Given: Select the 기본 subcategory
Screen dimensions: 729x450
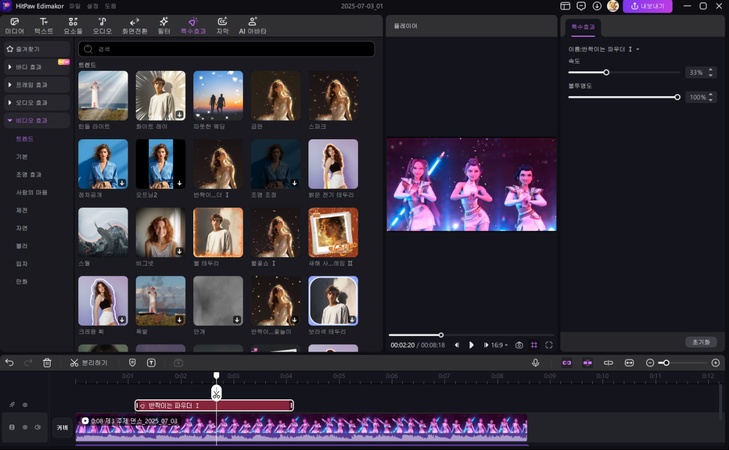Looking at the screenshot, I should (x=22, y=157).
